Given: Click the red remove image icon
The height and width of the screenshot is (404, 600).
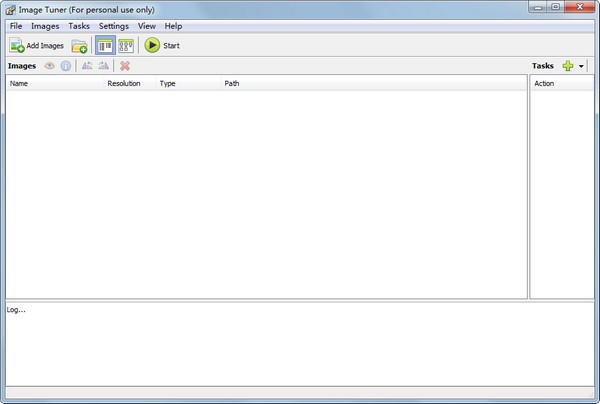Looking at the screenshot, I should 125,66.
